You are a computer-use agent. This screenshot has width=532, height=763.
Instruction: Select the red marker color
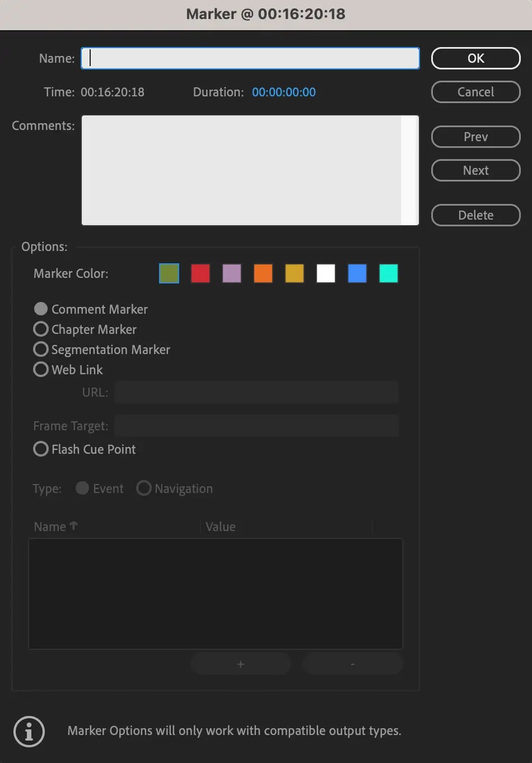[x=200, y=273]
